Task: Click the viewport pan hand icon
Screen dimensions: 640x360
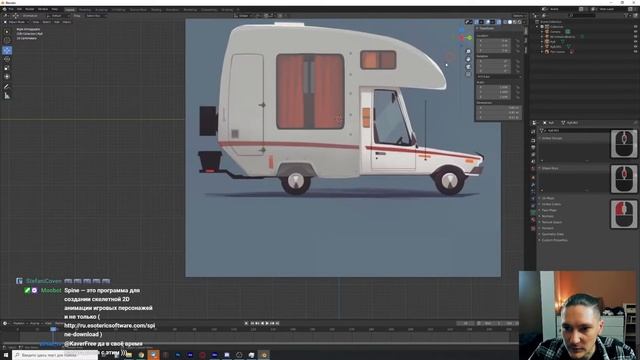Action: (468, 59)
